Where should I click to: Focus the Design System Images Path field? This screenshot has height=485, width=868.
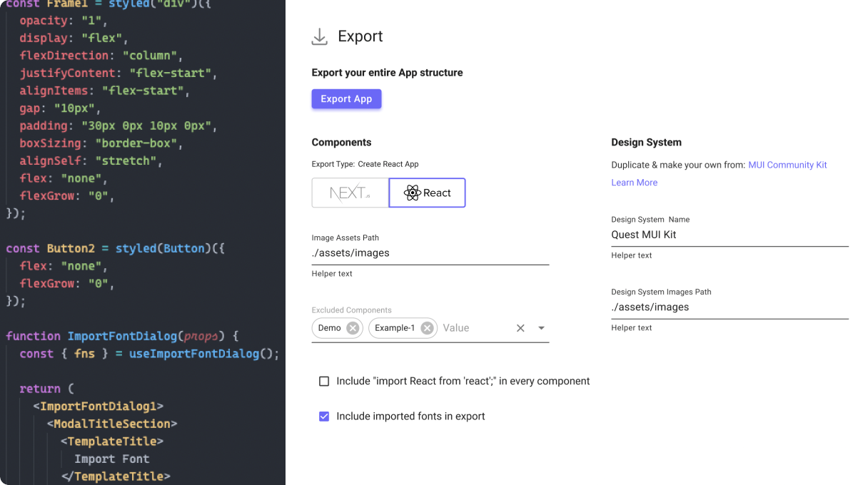[x=729, y=307]
